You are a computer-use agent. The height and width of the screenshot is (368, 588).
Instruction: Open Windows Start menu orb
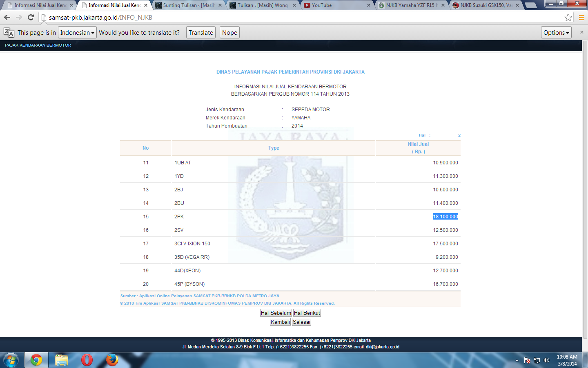click(11, 360)
